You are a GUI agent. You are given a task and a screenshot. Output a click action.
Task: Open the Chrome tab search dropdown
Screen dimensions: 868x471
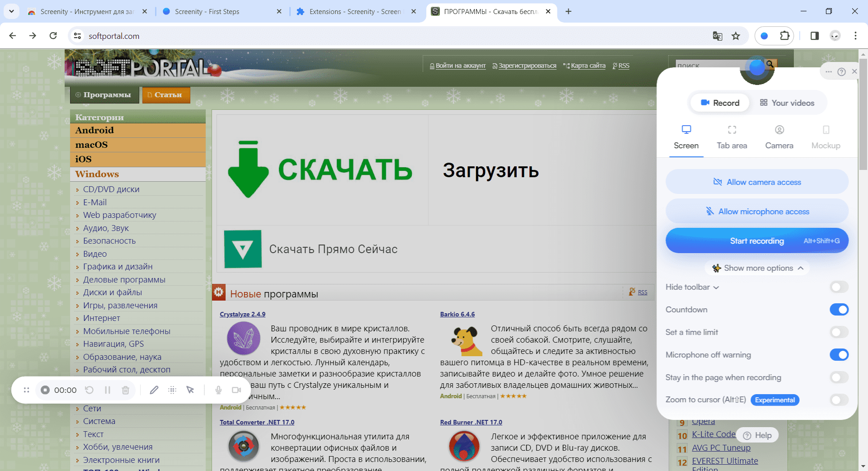(11, 11)
